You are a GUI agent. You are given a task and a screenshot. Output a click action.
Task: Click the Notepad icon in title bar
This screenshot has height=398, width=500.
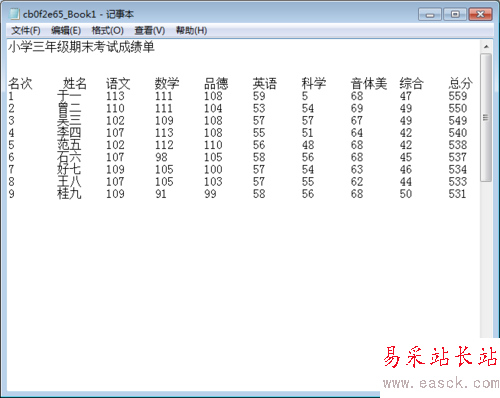(15, 14)
